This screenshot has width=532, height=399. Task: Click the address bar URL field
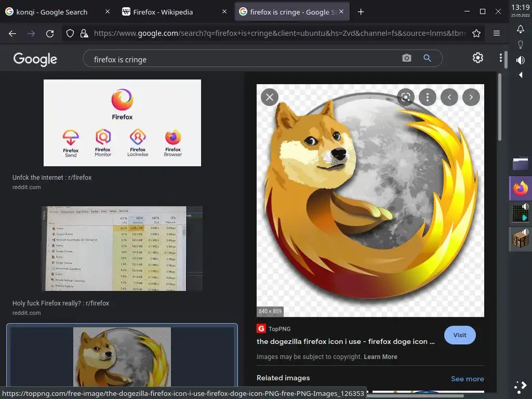point(279,33)
